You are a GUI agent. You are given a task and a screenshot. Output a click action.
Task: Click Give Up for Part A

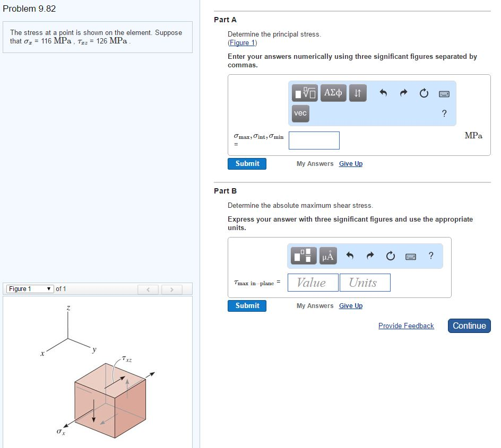coord(350,164)
